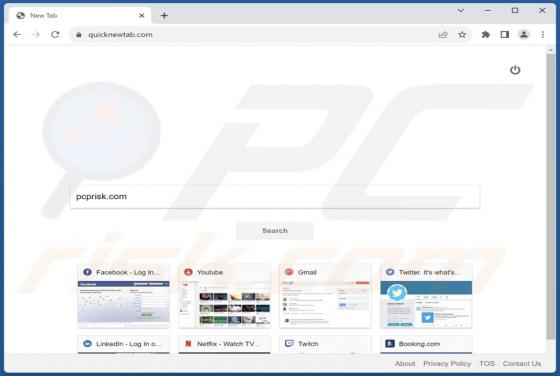Click the Twitter page preview thumbnail
Screen dimensions: 560x376
pyautogui.click(x=426, y=304)
